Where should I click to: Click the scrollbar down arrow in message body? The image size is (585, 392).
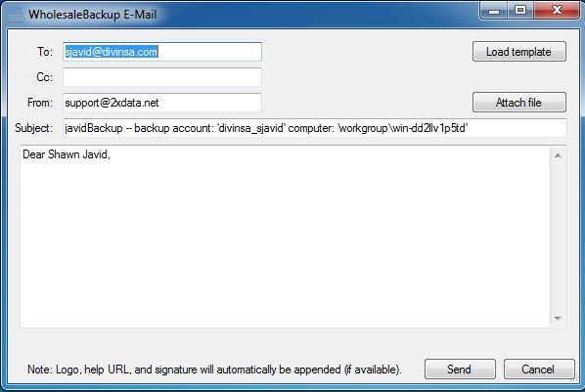tap(558, 318)
